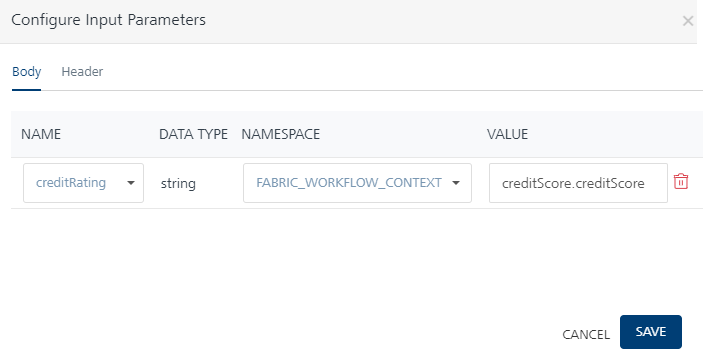703x361 pixels.
Task: Delete the creditRating parameter row
Action: pos(681,182)
